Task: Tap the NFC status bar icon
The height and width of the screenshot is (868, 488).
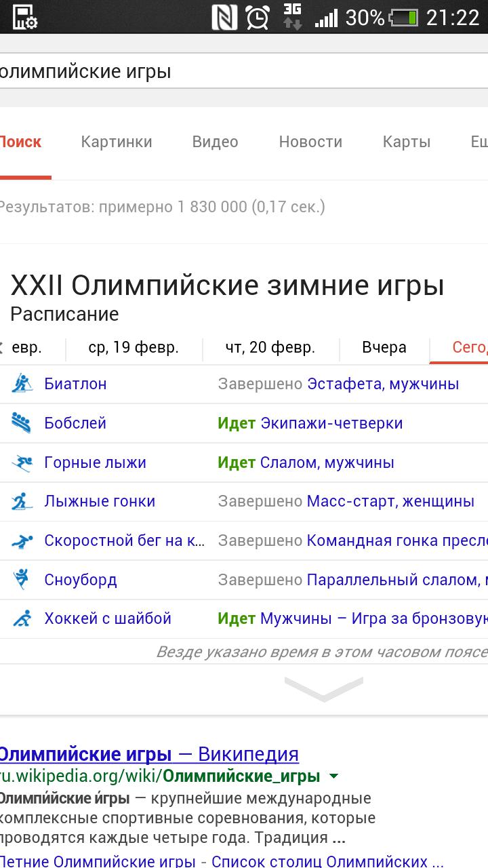Action: click(224, 17)
